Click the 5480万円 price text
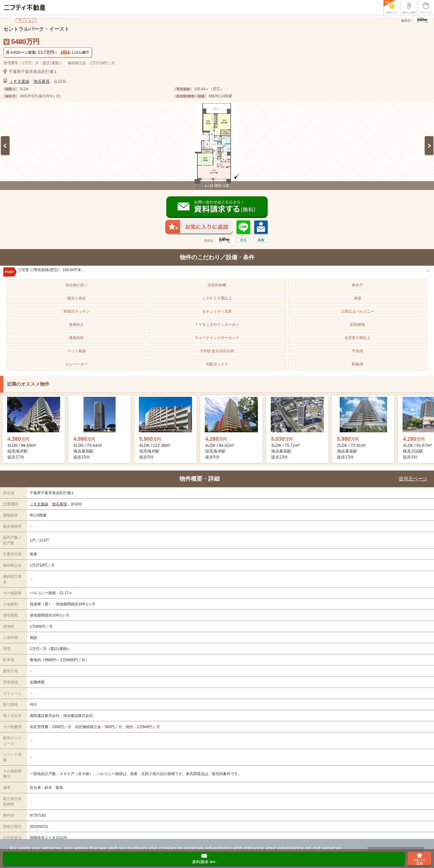The height and width of the screenshot is (868, 434). point(25,42)
